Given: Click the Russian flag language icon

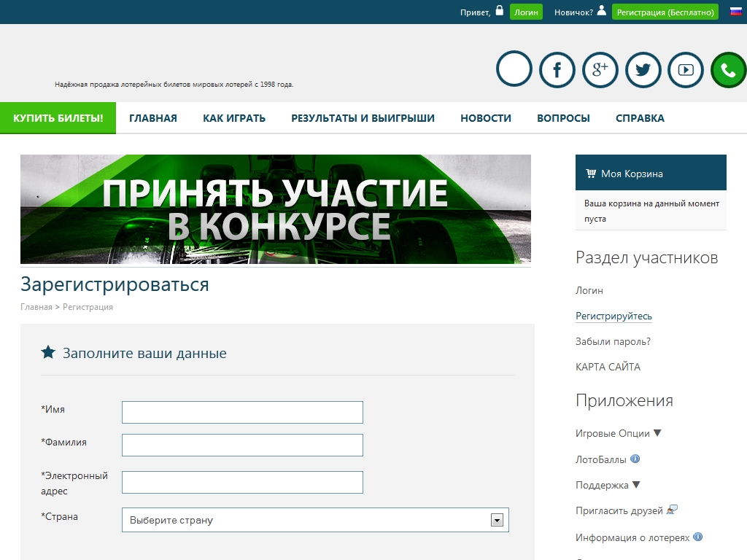Looking at the screenshot, I should (735, 12).
